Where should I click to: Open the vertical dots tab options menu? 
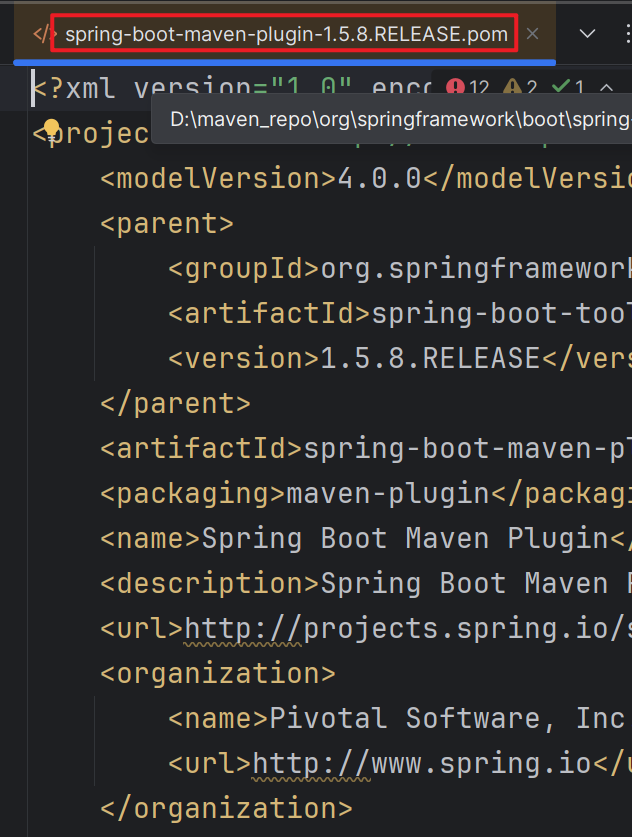click(628, 34)
